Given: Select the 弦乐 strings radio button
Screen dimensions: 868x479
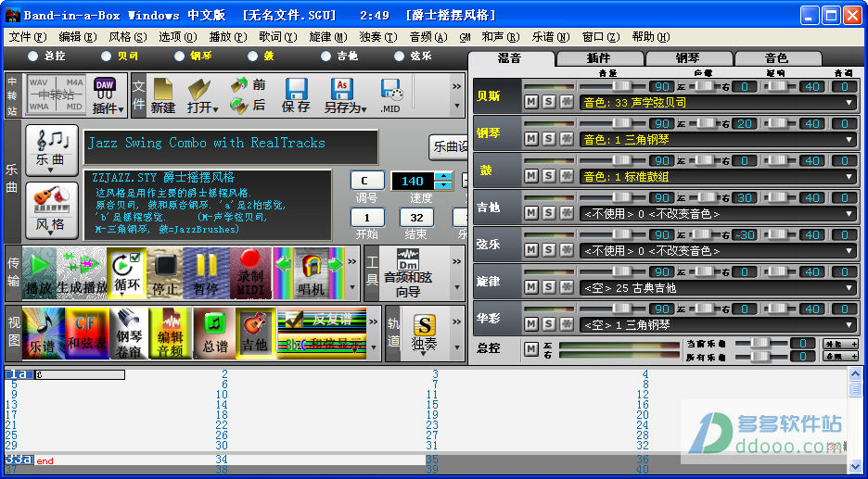Looking at the screenshot, I should [399, 56].
